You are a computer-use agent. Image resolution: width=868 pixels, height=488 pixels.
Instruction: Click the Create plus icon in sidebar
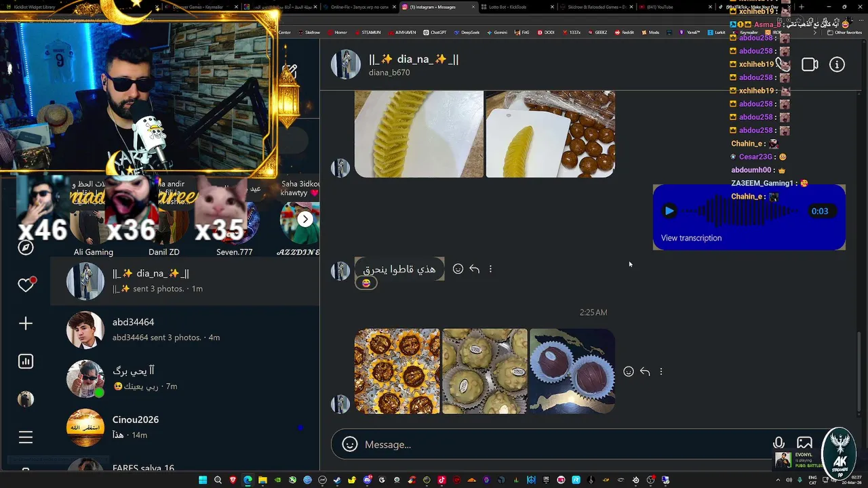click(26, 323)
